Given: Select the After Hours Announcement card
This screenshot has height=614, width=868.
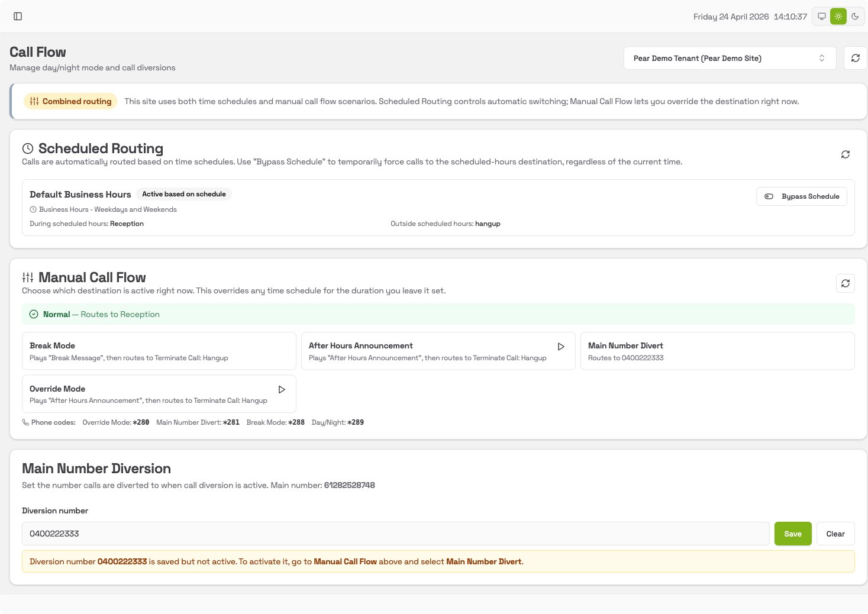Looking at the screenshot, I should pos(438,351).
